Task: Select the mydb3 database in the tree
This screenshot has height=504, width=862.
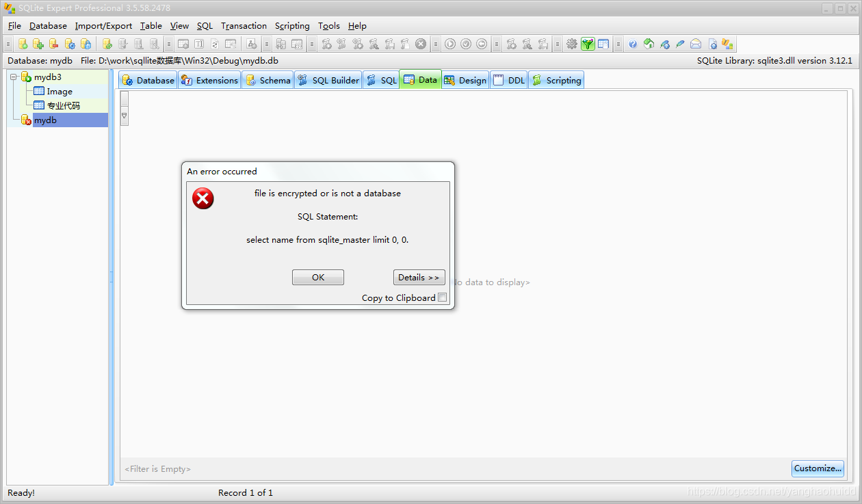Action: click(x=48, y=77)
